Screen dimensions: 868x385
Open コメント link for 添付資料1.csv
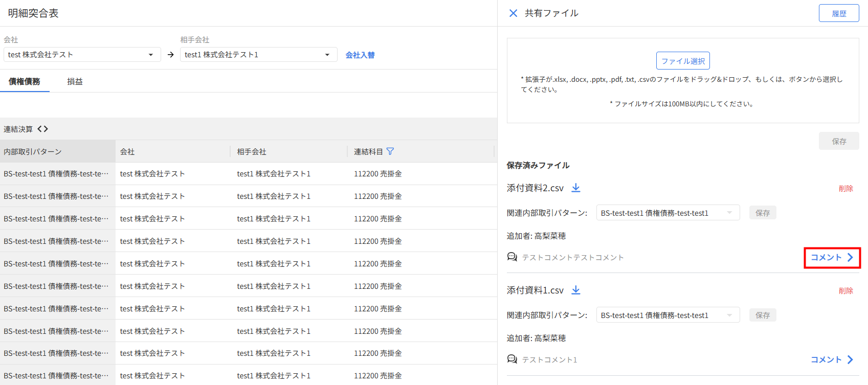(832, 359)
